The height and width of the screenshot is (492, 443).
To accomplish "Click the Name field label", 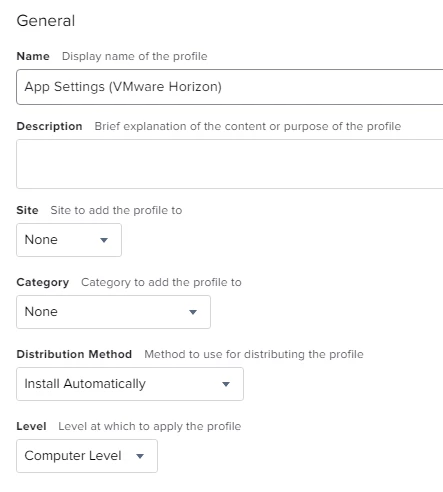I will click(x=33, y=56).
